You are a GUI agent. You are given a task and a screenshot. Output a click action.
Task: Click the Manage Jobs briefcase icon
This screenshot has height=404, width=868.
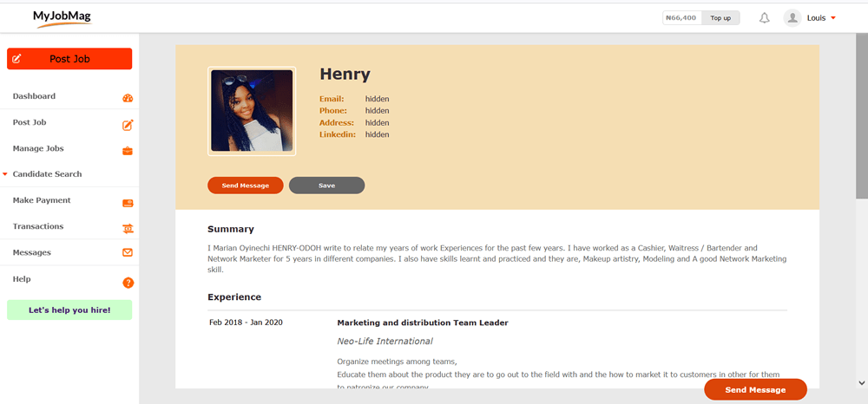[128, 151]
